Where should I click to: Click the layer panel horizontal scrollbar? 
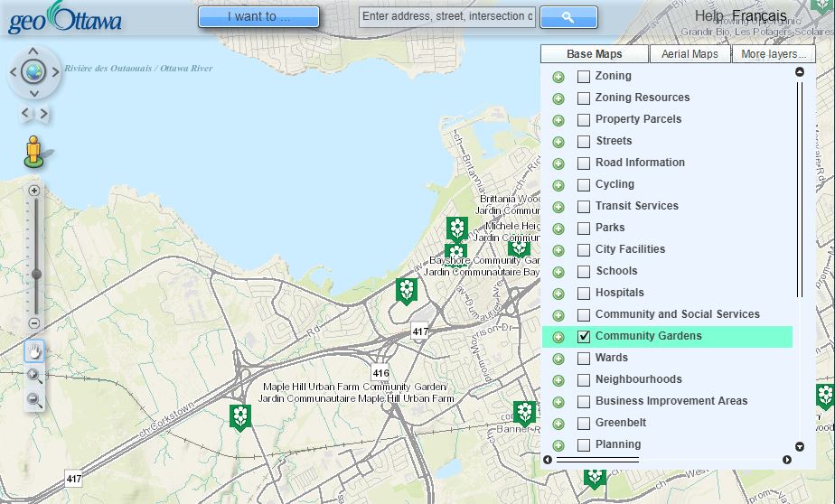click(597, 460)
